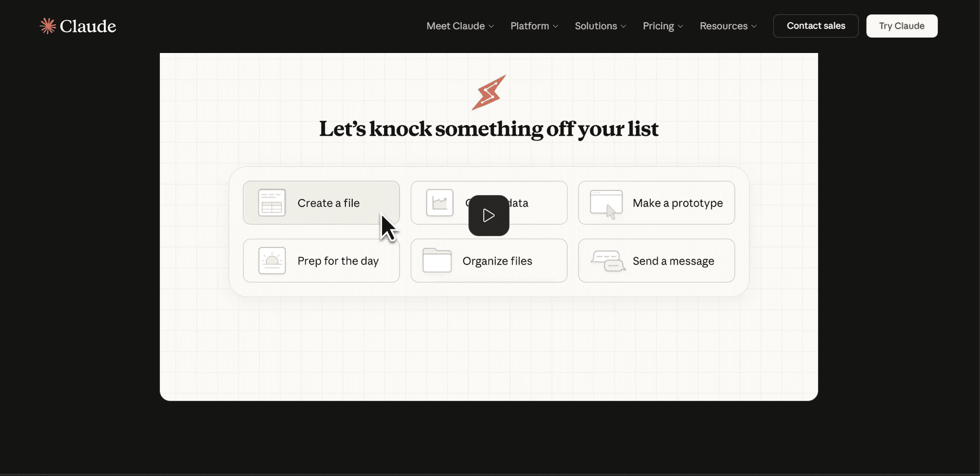Screen dimensions: 980x476
Task: Click the browser window icon for Make a prototype
Action: pyautogui.click(x=606, y=203)
